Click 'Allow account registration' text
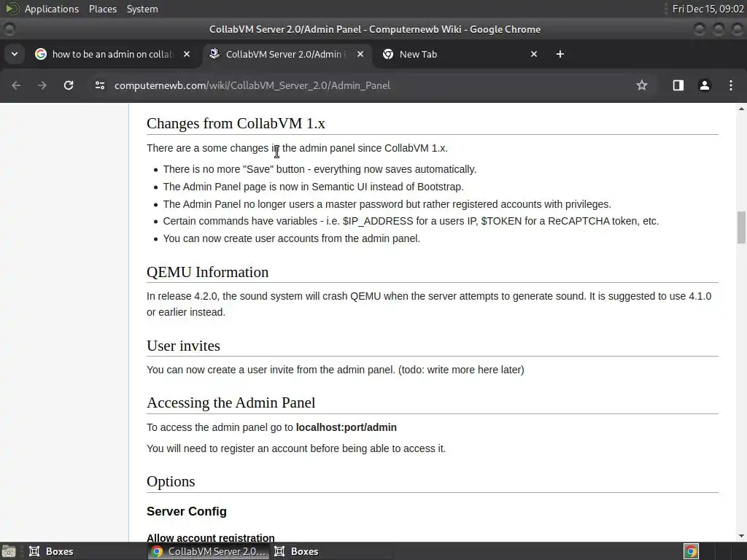747x560 pixels. click(x=211, y=537)
